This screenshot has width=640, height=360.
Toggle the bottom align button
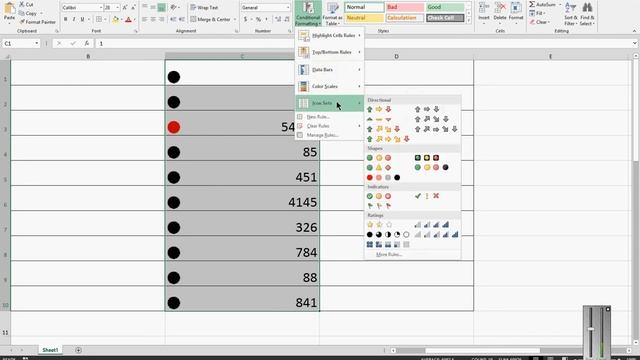point(162,7)
